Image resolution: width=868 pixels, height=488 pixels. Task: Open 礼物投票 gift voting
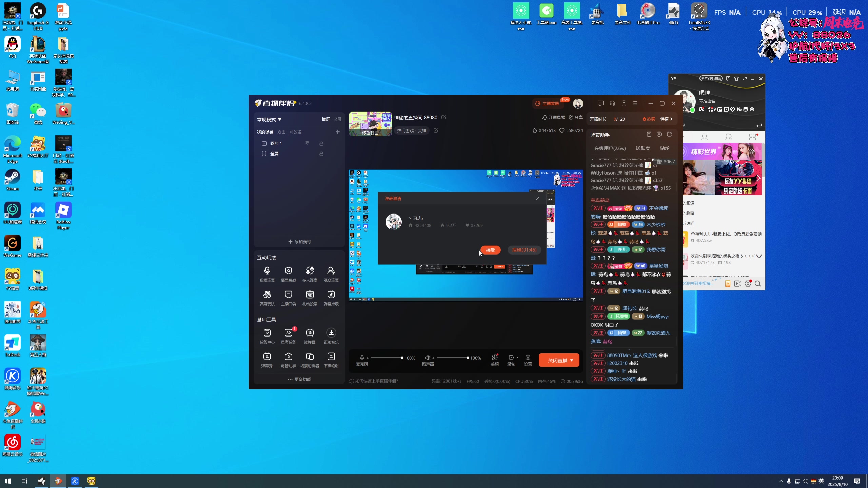point(310,298)
